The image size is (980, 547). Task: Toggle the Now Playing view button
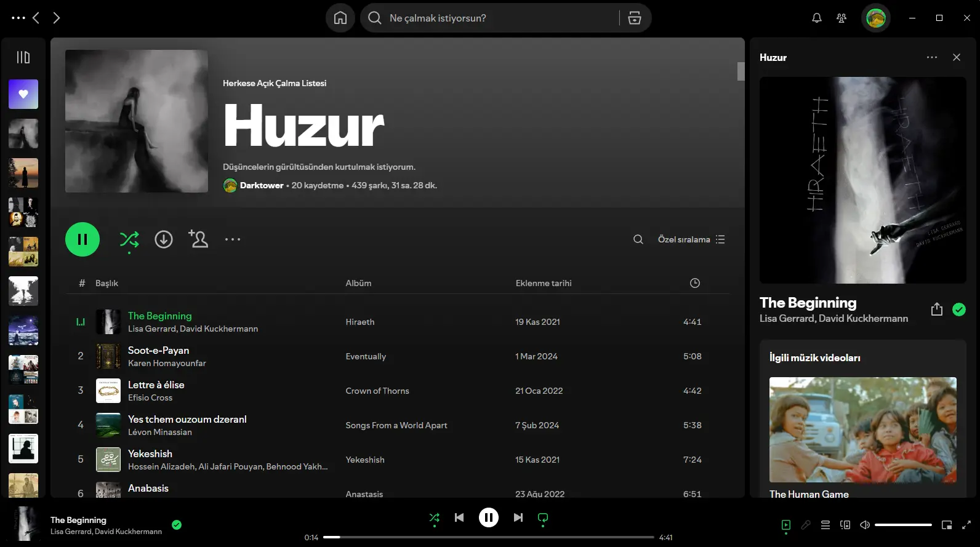pos(786,525)
